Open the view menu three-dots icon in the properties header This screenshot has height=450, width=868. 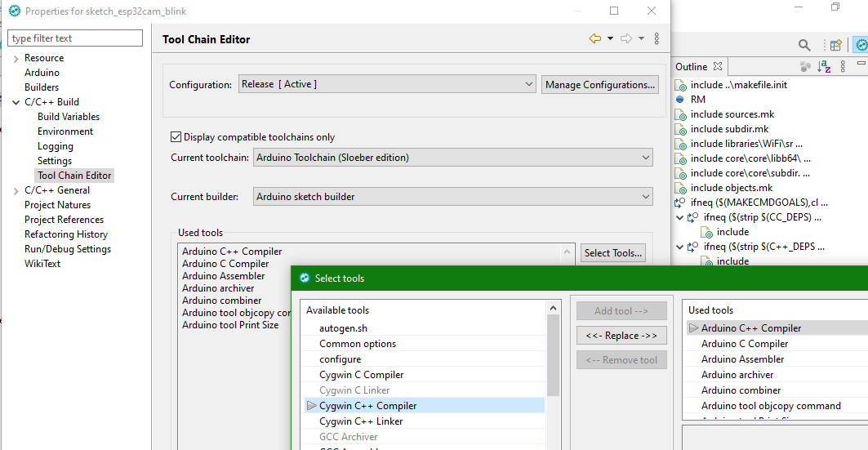click(x=657, y=38)
